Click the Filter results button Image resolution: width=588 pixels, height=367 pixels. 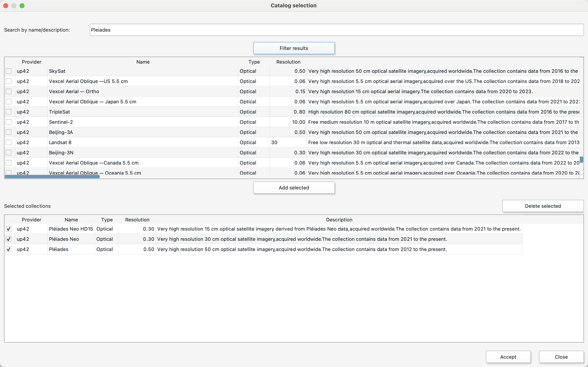click(x=294, y=48)
